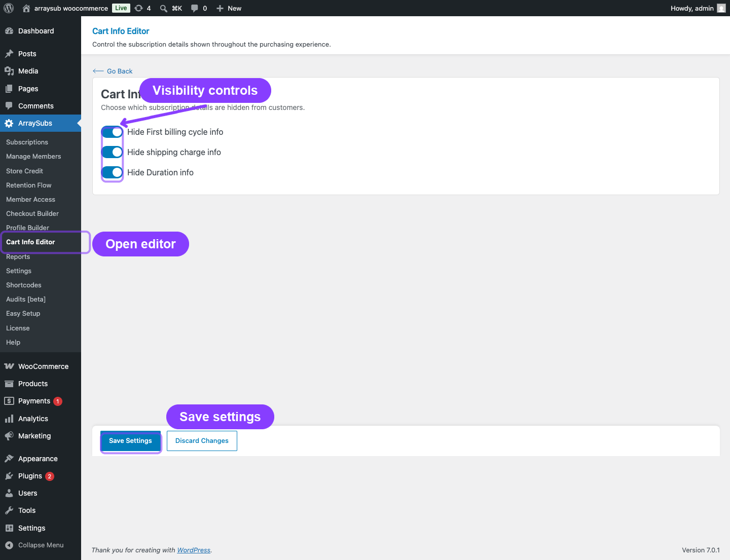
Task: Click the WordPress footer link
Action: [194, 550]
